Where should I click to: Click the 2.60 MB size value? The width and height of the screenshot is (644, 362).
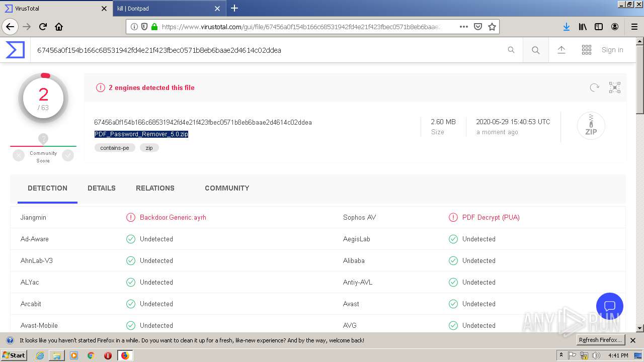(443, 122)
